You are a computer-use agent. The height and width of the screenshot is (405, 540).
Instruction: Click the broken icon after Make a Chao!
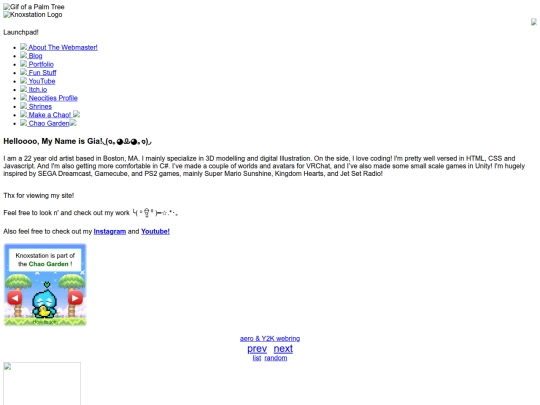click(x=76, y=114)
